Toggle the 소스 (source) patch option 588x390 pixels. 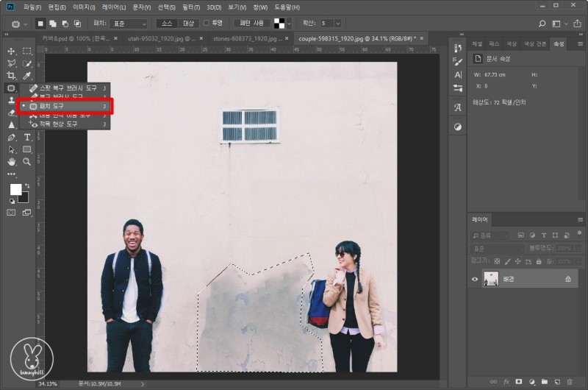(167, 23)
